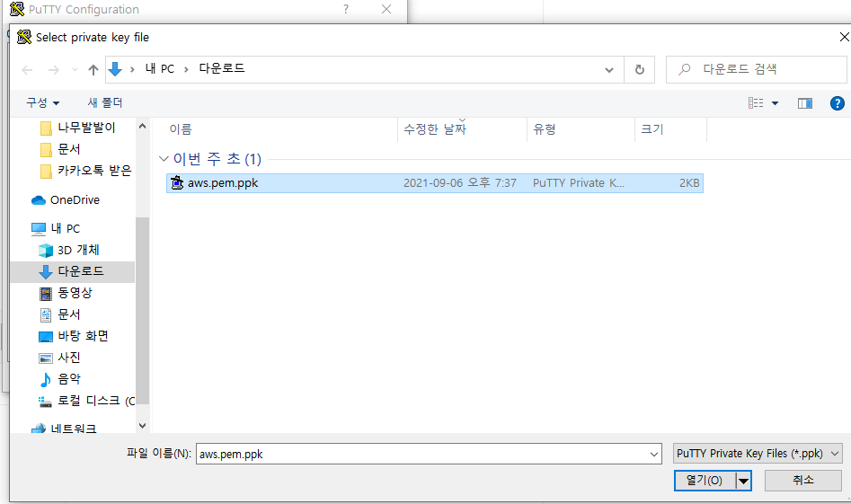Open the '구성' organize menu
This screenshot has width=851, height=504.
(x=43, y=102)
